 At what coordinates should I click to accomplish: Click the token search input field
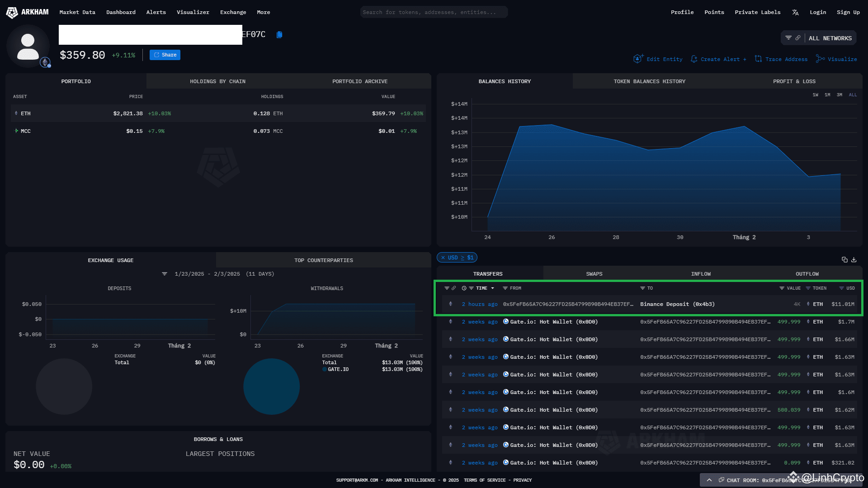coord(433,12)
